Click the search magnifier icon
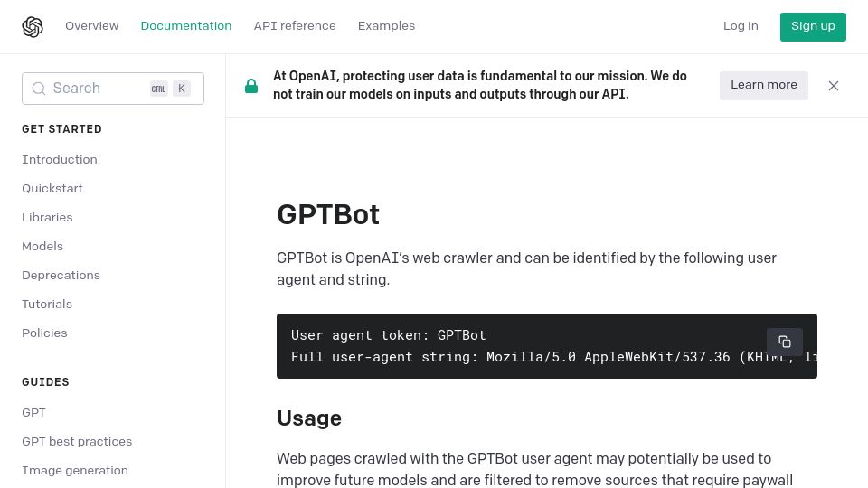Viewport: 868px width, 488px height. coord(38,89)
